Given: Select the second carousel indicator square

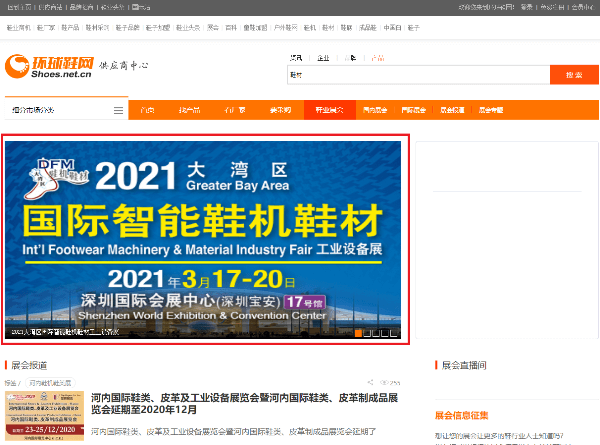Looking at the screenshot, I should (x=367, y=333).
